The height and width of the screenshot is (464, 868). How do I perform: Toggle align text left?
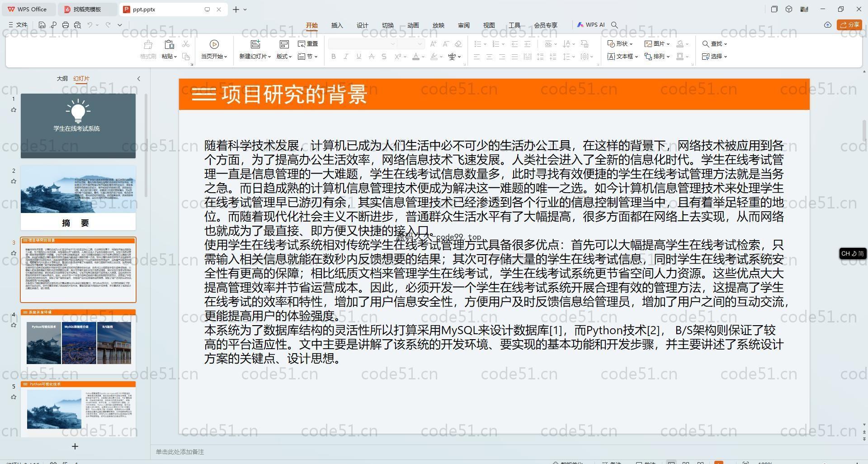pos(476,57)
